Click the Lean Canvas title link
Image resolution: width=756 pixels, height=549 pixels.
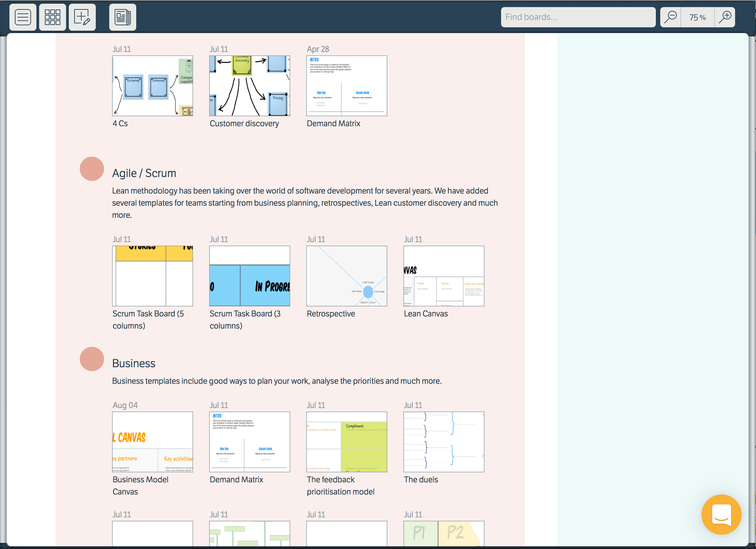click(x=426, y=314)
